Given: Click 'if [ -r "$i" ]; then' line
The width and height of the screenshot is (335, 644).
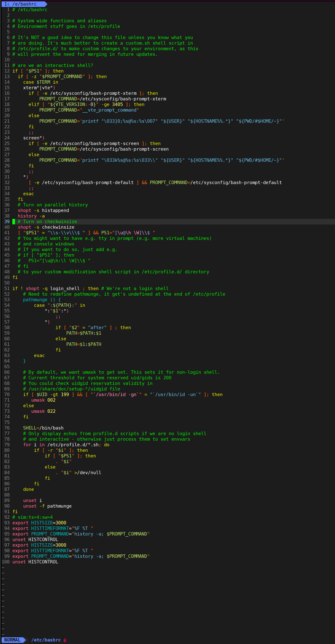Looking at the screenshot, I should [x=61, y=450].
